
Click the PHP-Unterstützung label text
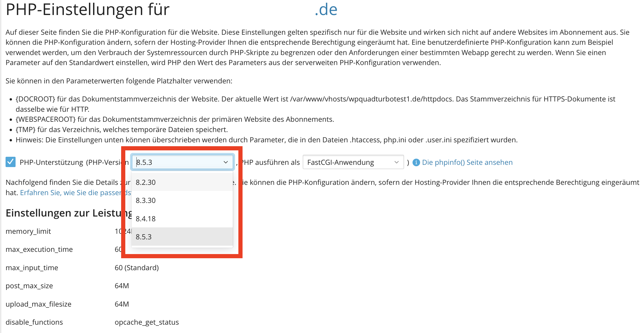pyautogui.click(x=51, y=162)
